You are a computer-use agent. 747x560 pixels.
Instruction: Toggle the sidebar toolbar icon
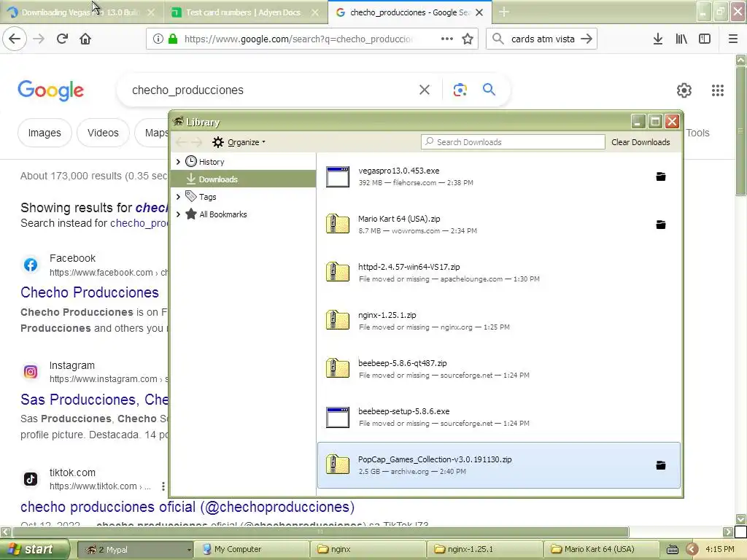705,39
